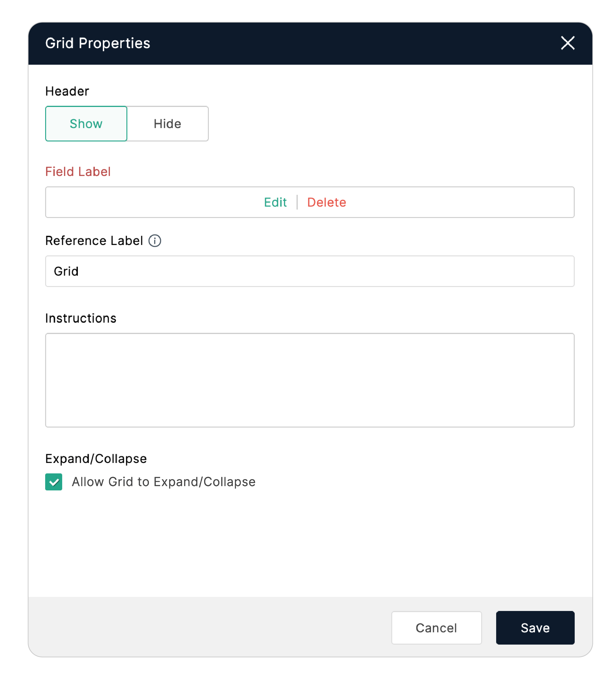The height and width of the screenshot is (680, 616).
Task: Focus the Reference Label input containing Grid
Action: click(310, 271)
